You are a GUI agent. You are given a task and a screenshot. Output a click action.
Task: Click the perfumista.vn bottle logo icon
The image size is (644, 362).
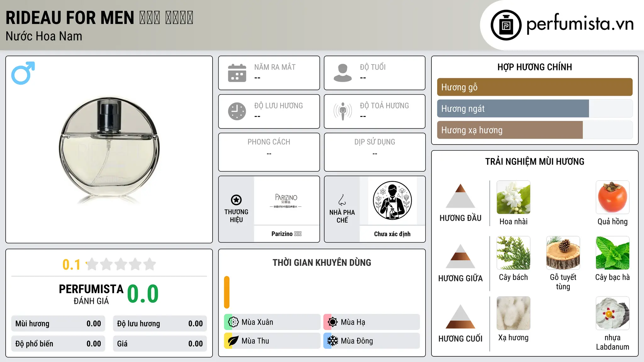506,25
